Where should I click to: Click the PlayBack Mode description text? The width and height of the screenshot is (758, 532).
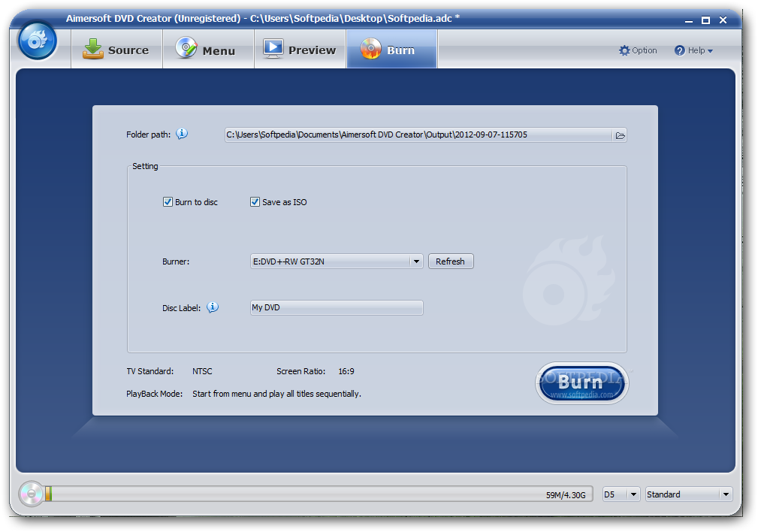tap(276, 394)
